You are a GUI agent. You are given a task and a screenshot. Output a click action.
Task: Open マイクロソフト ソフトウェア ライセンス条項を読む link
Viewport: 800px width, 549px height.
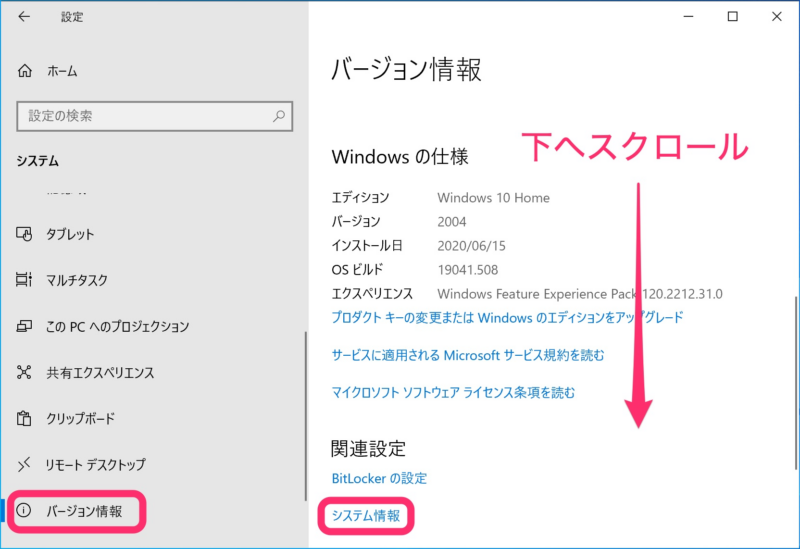coord(453,392)
